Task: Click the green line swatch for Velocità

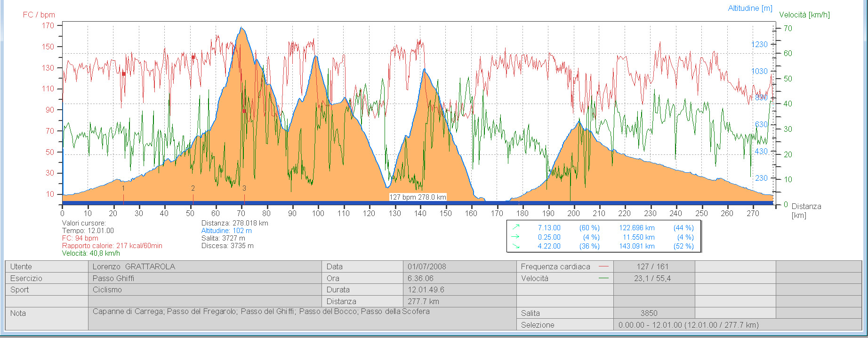Action: point(603,278)
